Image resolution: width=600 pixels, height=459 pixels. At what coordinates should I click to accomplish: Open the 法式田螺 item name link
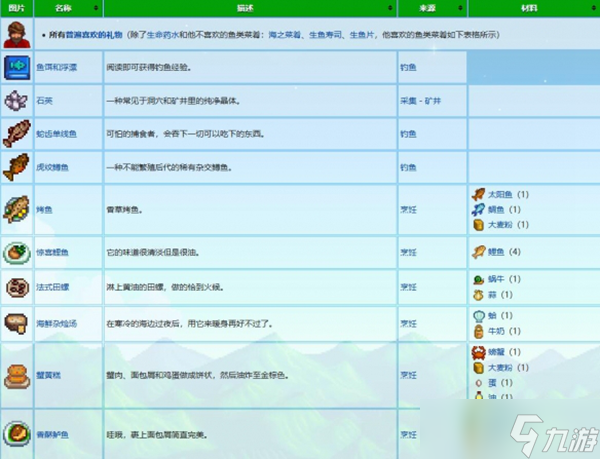pos(52,287)
